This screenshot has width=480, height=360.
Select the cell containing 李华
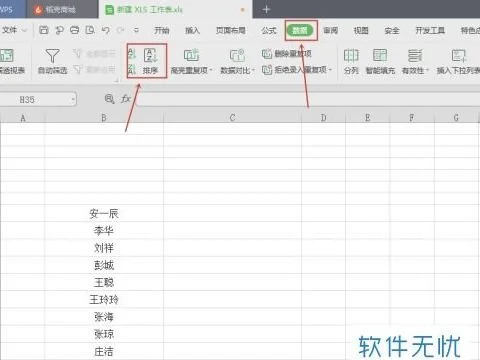coord(104,231)
